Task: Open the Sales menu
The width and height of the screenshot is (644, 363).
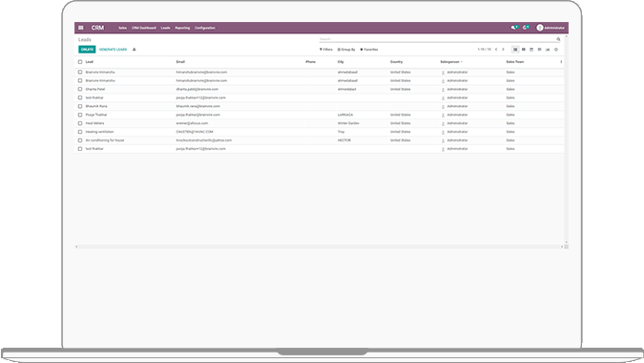Action: coord(122,28)
